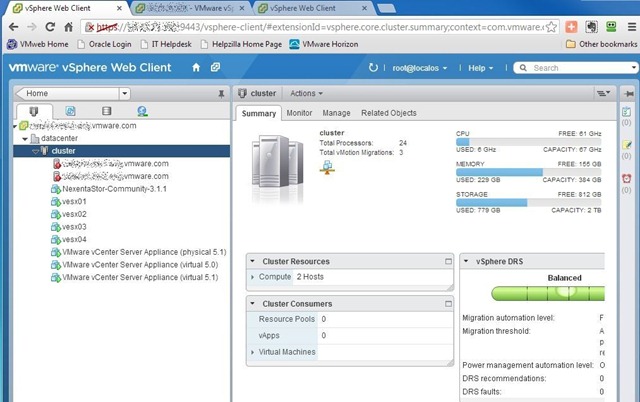Switch to the Summary tab
640x402 pixels.
(258, 113)
